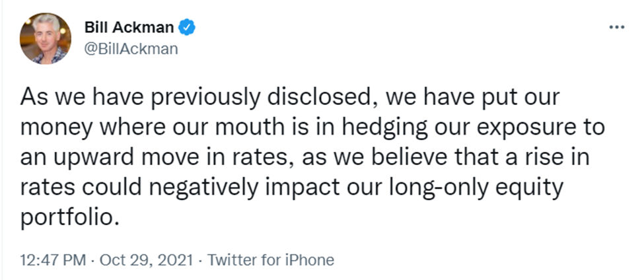Image resolution: width=644 pixels, height=280 pixels.
Task: Open the @BillAckman handle link
Action: (131, 48)
